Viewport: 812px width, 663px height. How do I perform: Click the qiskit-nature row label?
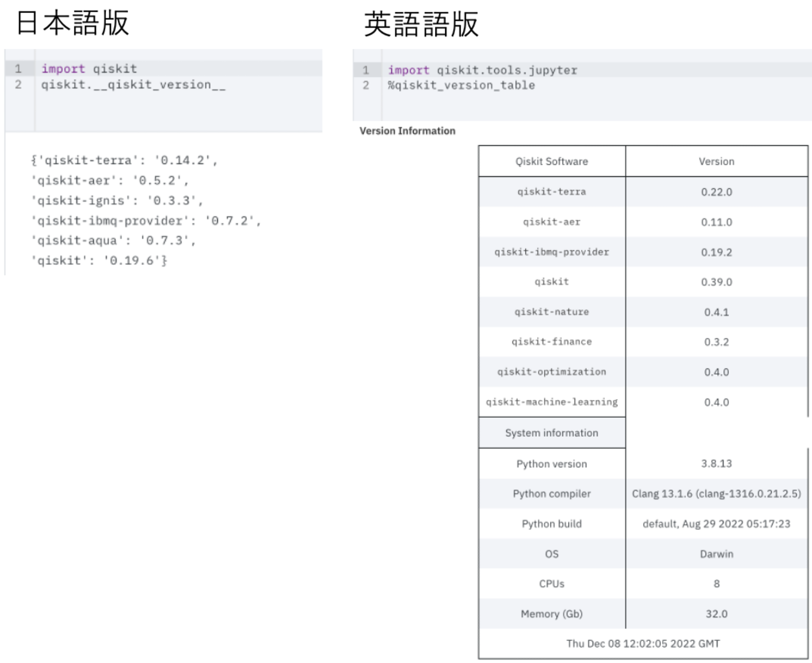click(x=551, y=312)
